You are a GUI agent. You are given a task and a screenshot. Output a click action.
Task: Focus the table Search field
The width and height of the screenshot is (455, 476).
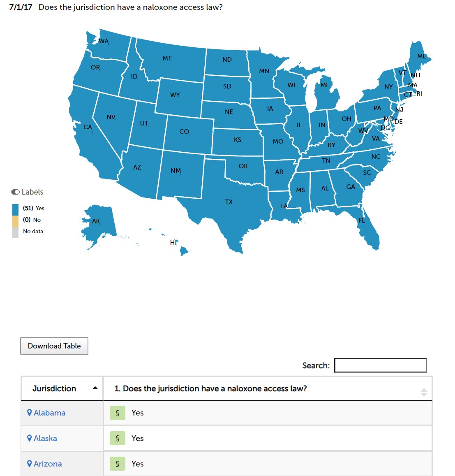(x=380, y=365)
